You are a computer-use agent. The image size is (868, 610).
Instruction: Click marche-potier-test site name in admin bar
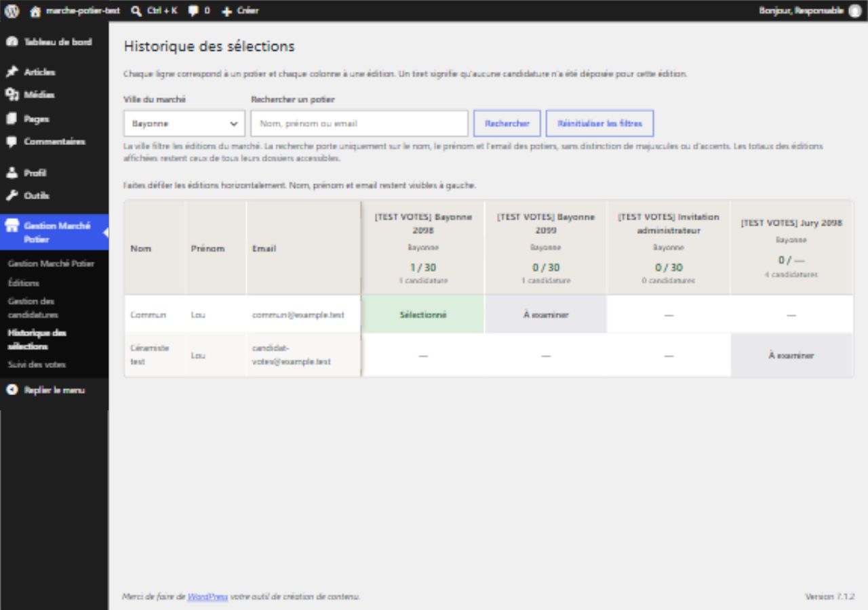(83, 11)
